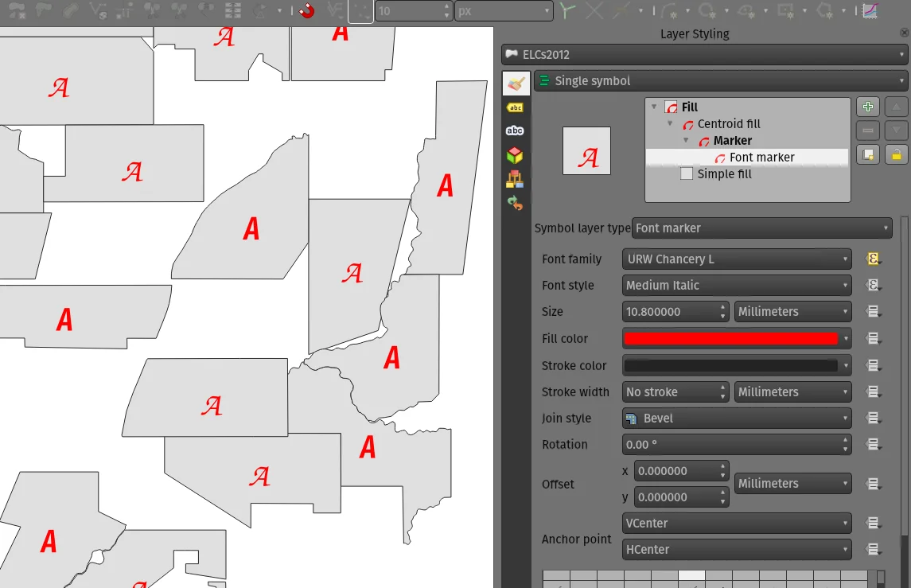Viewport: 911px width, 588px height.
Task: Add a symbol layer with green plus
Action: 868,107
